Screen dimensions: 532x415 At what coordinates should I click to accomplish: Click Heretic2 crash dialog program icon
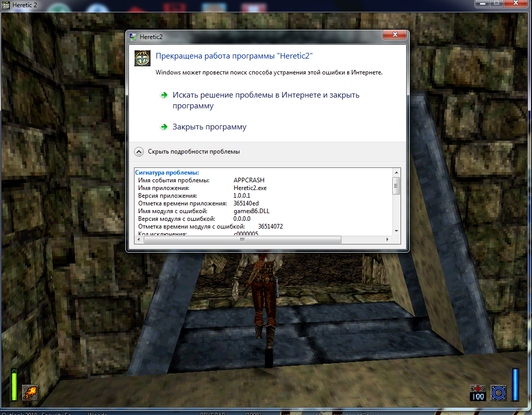pyautogui.click(x=142, y=58)
